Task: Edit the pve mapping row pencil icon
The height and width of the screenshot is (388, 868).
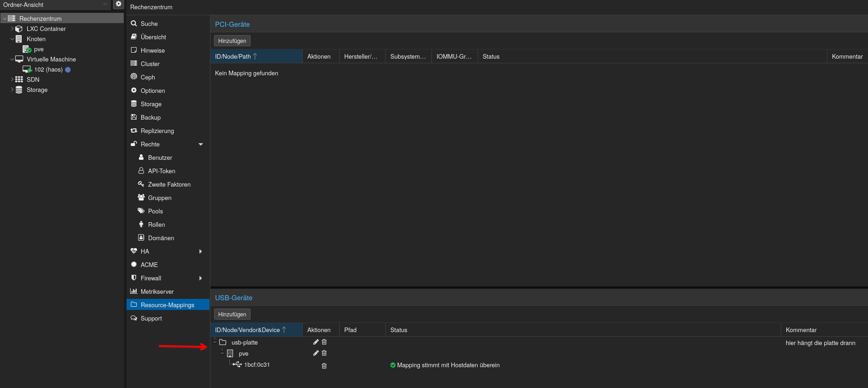Action: [x=316, y=353]
